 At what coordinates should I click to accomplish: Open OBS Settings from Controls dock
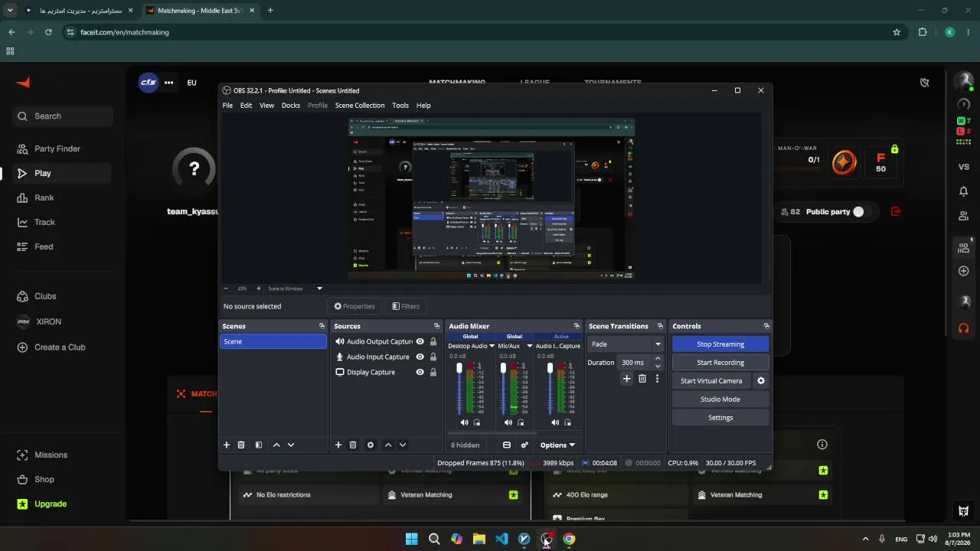click(x=720, y=418)
